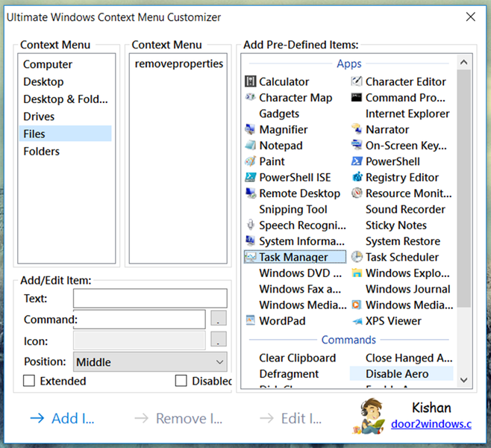Open the door2windows.c link
Image resolution: width=491 pixels, height=448 pixels.
(x=431, y=424)
